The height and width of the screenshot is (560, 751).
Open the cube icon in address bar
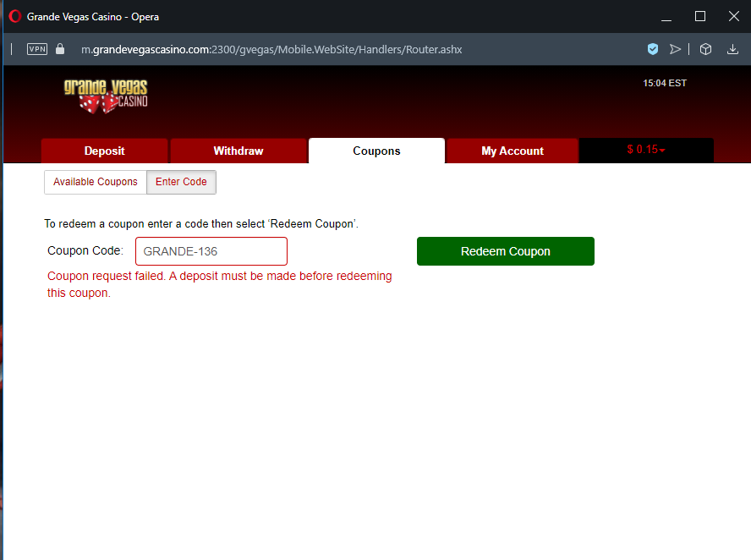pos(705,49)
